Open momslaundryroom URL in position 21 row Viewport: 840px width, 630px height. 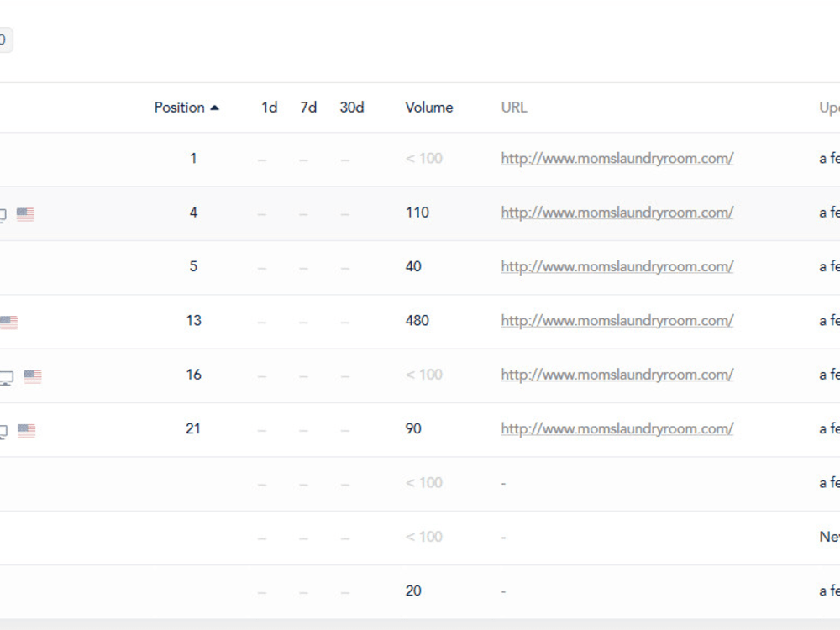pyautogui.click(x=617, y=429)
